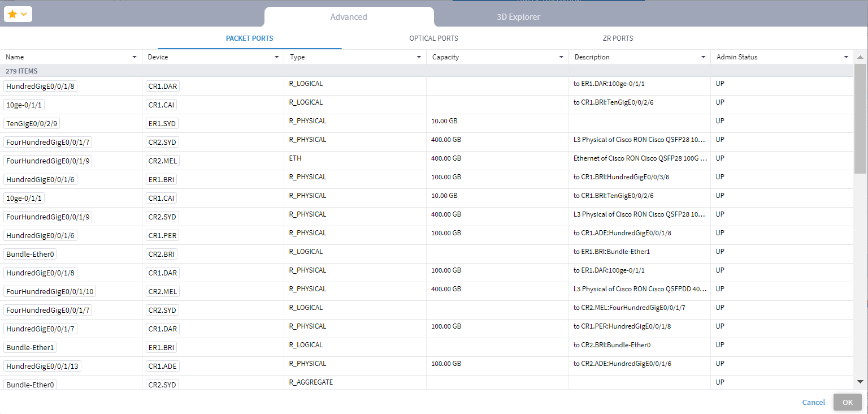Open the Admin Status column filter dropdown

(x=846, y=57)
